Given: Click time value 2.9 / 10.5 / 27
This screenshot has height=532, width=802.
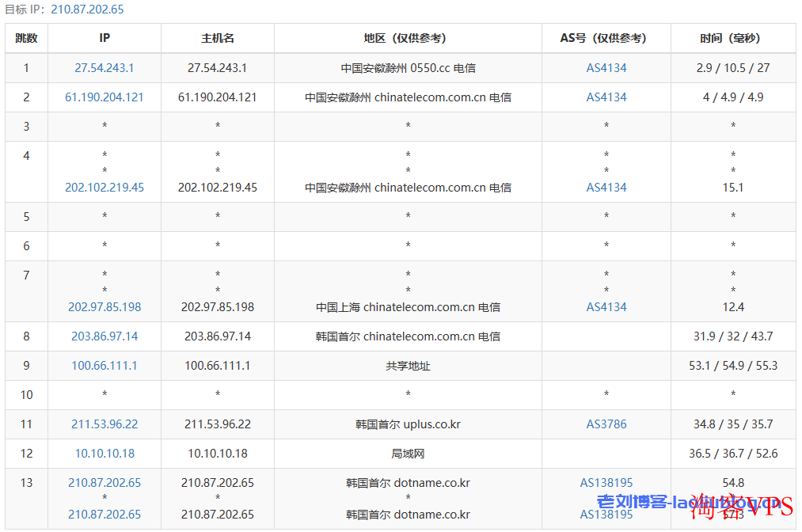Looking at the screenshot, I should 733,67.
